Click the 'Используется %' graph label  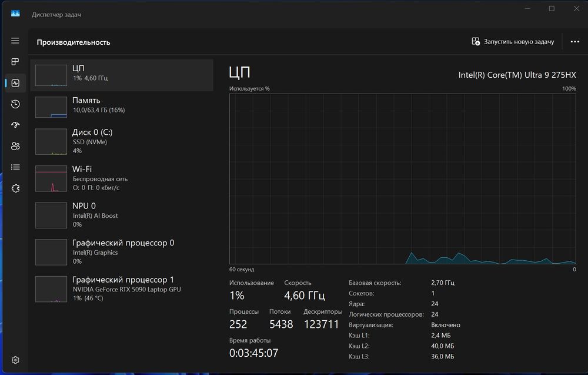pyautogui.click(x=249, y=88)
